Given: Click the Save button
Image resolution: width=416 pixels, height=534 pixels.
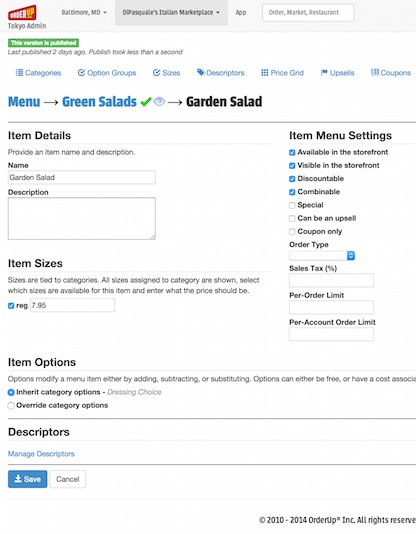Looking at the screenshot, I should [28, 479].
